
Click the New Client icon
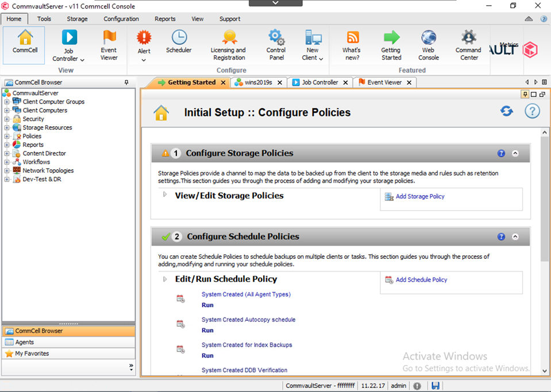click(x=313, y=37)
